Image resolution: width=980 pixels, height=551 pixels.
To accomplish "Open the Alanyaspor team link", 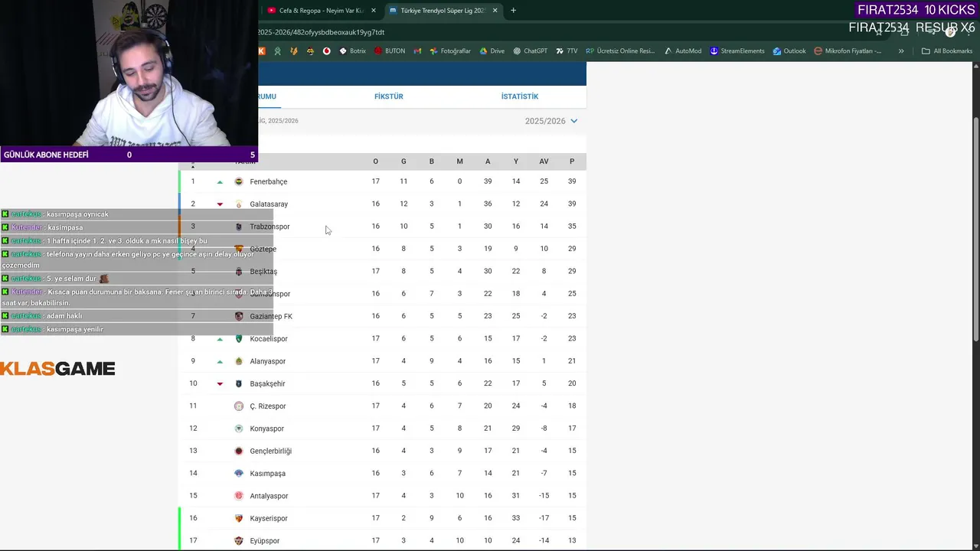I will click(267, 361).
